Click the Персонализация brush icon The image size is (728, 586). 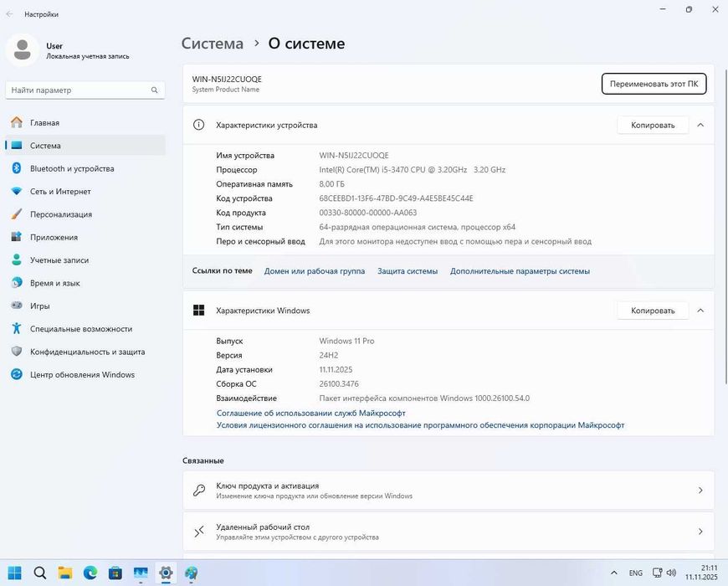[17, 214]
